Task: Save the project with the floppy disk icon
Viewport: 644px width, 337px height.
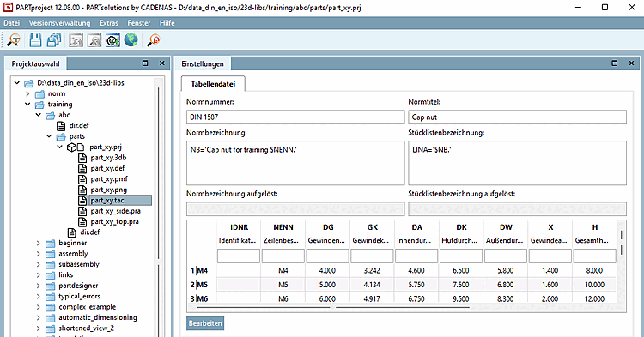Action: tap(35, 40)
